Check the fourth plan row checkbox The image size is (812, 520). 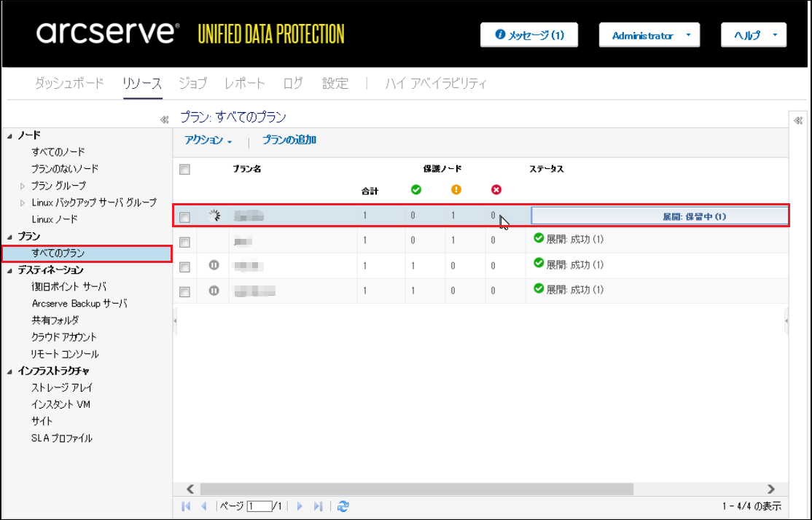(185, 292)
